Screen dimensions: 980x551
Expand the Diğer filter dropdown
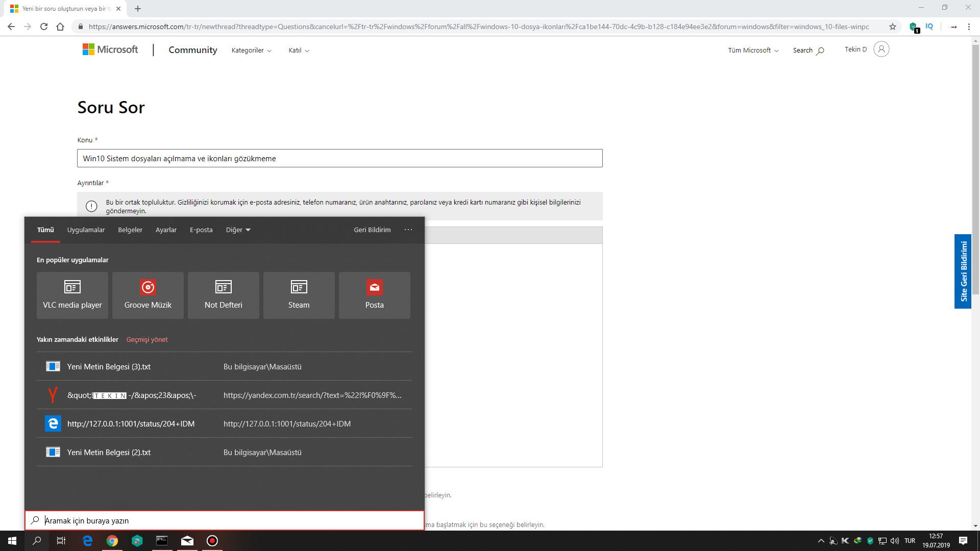pos(238,230)
